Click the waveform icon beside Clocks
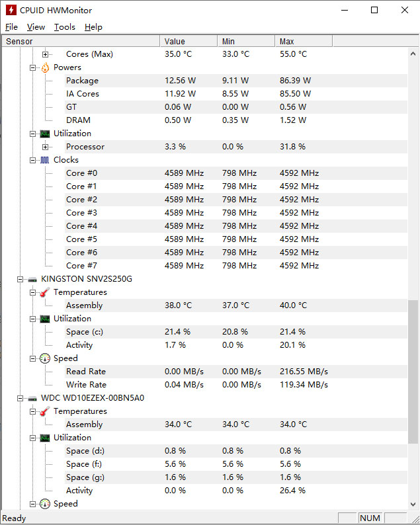This screenshot has width=420, height=525. pyautogui.click(x=45, y=160)
